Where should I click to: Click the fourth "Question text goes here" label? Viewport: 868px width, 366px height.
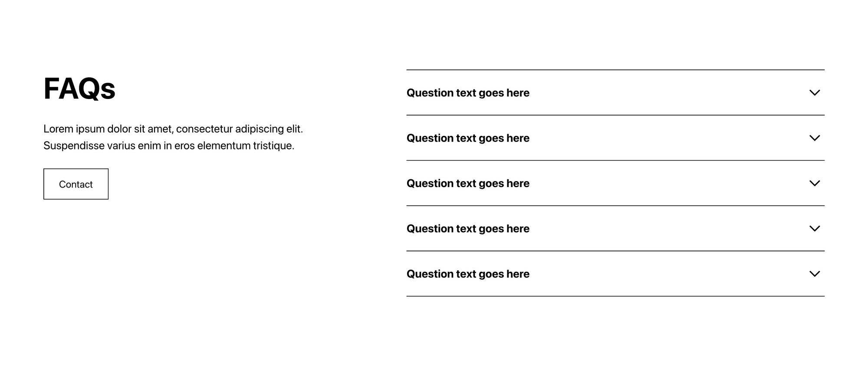[x=467, y=228]
